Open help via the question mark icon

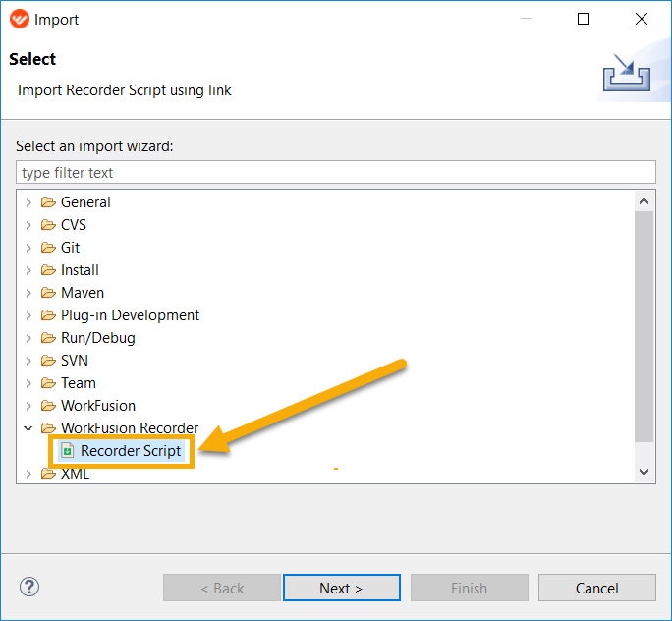pyautogui.click(x=29, y=588)
